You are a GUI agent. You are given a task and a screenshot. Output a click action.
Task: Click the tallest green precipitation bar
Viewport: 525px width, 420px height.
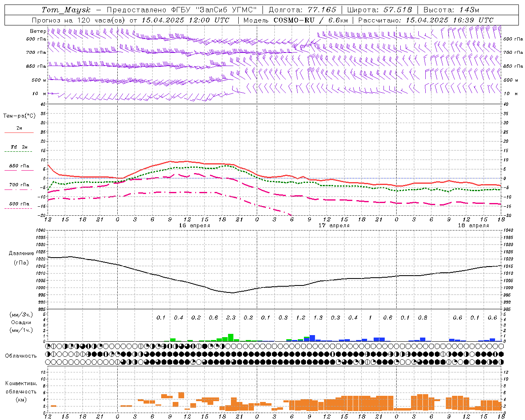pos(231,338)
